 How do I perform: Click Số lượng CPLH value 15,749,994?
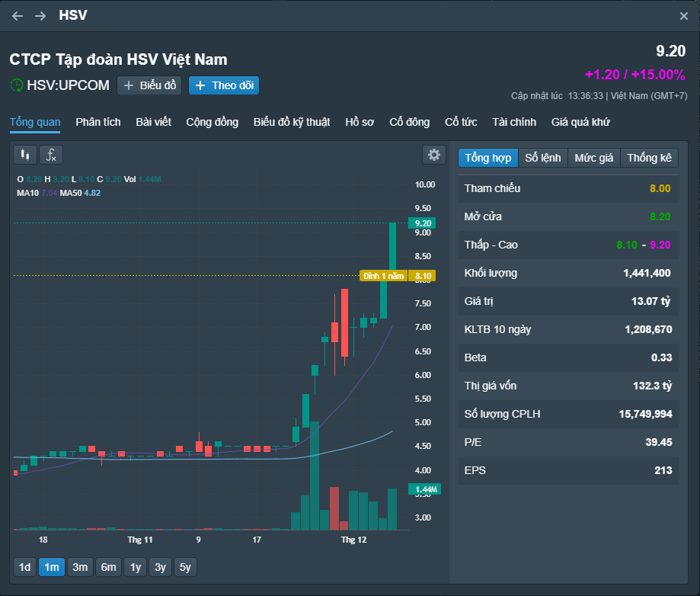pos(645,414)
